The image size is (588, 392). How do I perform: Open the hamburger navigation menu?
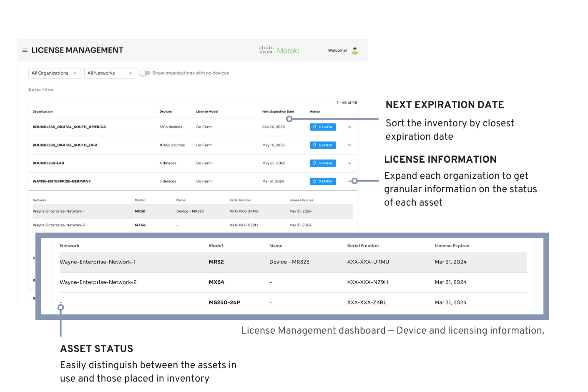click(x=25, y=50)
